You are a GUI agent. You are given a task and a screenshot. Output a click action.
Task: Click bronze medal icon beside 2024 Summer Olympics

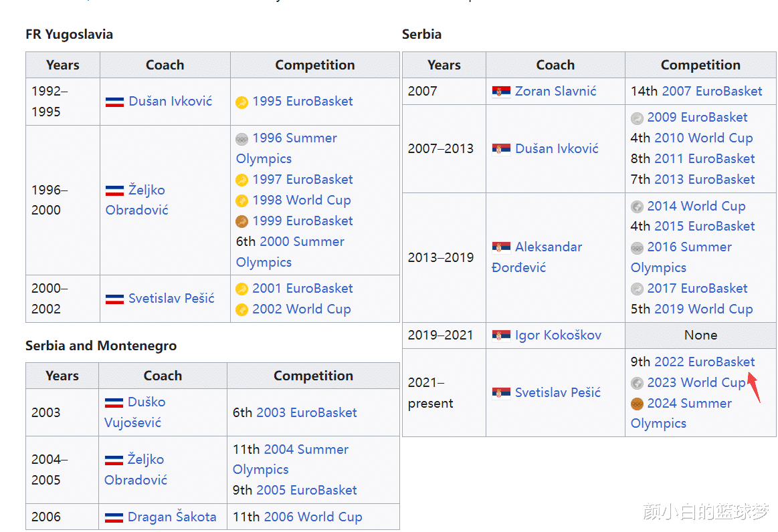[x=637, y=404]
